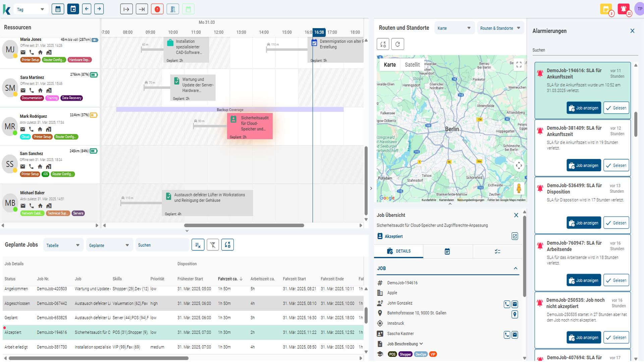The height and width of the screenshot is (362, 644).
Task: Email Sascha Kastner using mail icon
Action: 515,335
